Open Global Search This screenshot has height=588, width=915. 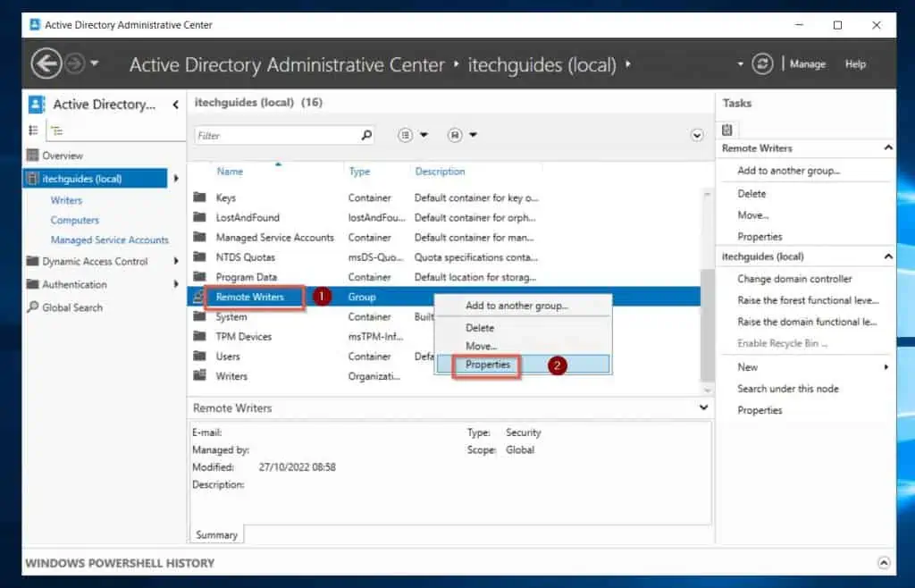[71, 307]
